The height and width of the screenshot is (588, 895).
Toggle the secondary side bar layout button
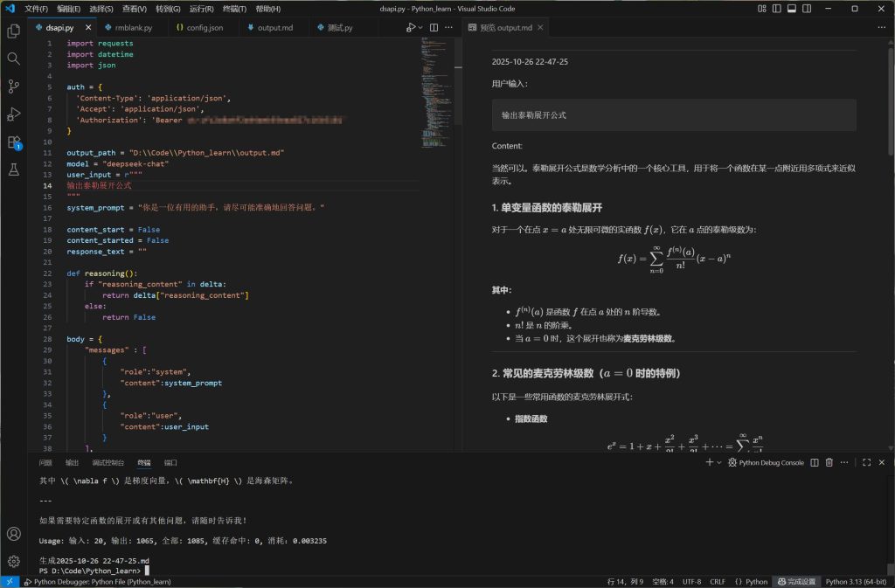[808, 9]
